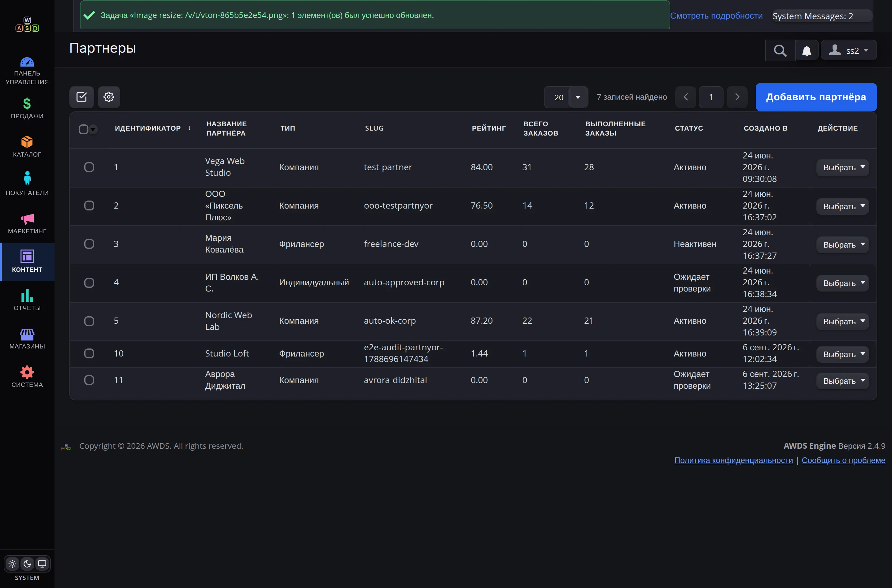Image resolution: width=892 pixels, height=588 pixels.
Task: Open the Маркетинг megaphone icon section
Action: click(x=27, y=224)
